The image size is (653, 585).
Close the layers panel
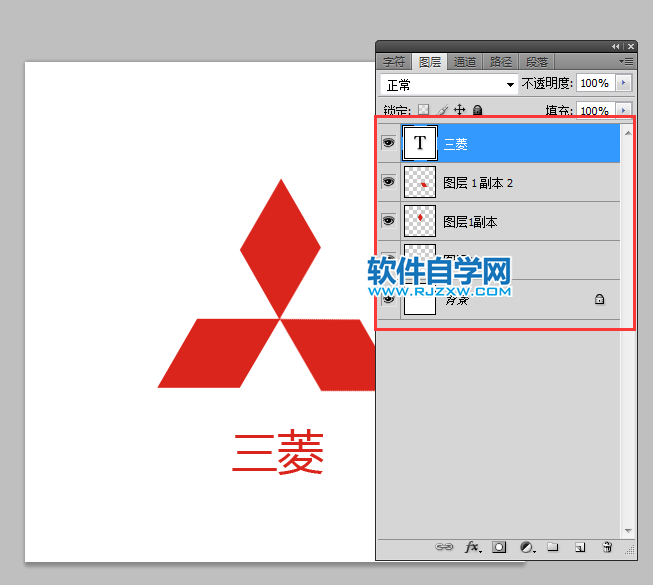(x=631, y=47)
